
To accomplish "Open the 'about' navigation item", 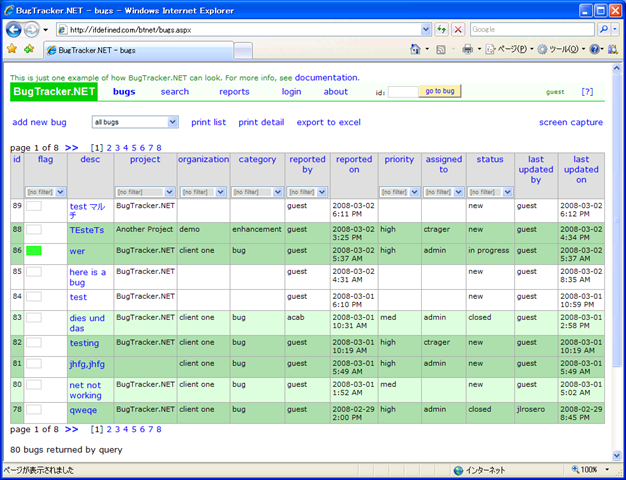I will [336, 92].
